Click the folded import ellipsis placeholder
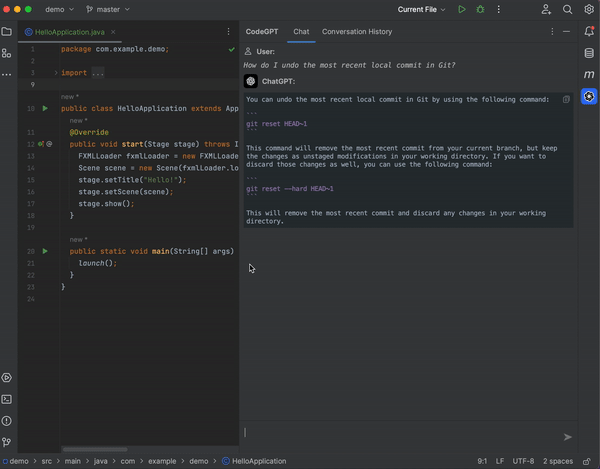This screenshot has height=469, width=600. [x=98, y=73]
